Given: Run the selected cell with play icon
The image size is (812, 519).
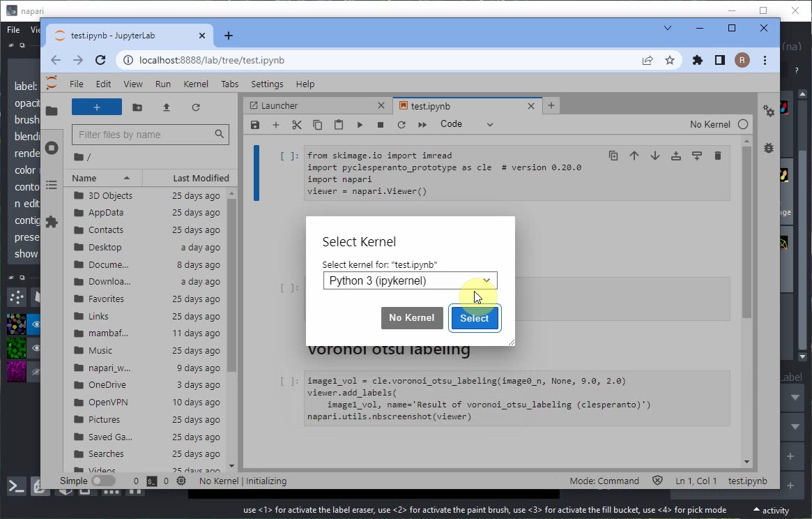Looking at the screenshot, I should pos(360,125).
